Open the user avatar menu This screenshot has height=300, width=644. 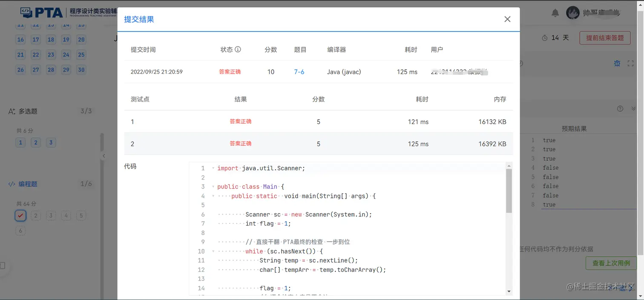(x=573, y=13)
